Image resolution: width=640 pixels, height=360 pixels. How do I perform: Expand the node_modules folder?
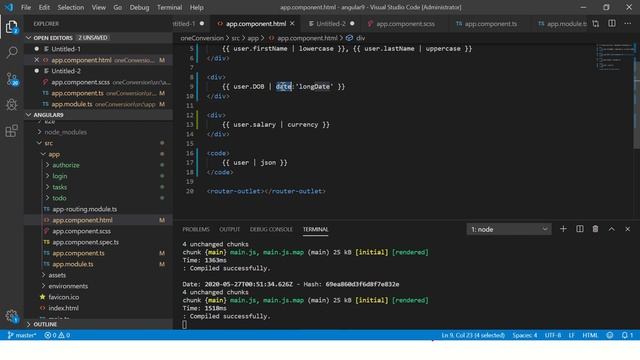65,132
